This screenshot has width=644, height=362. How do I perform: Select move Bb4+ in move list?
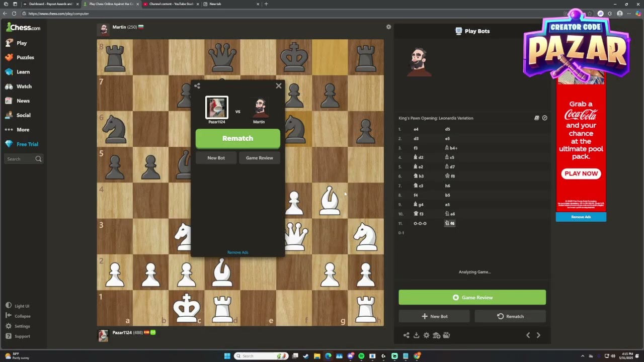(451, 148)
